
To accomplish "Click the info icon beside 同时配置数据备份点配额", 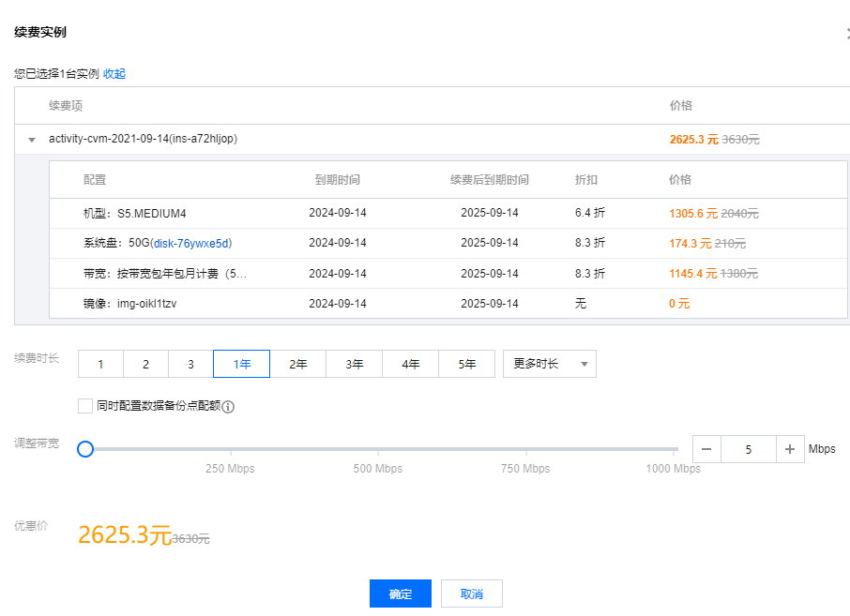I will coord(228,406).
